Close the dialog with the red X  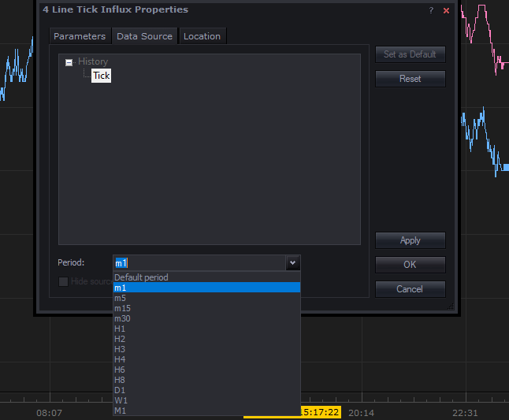(x=446, y=11)
